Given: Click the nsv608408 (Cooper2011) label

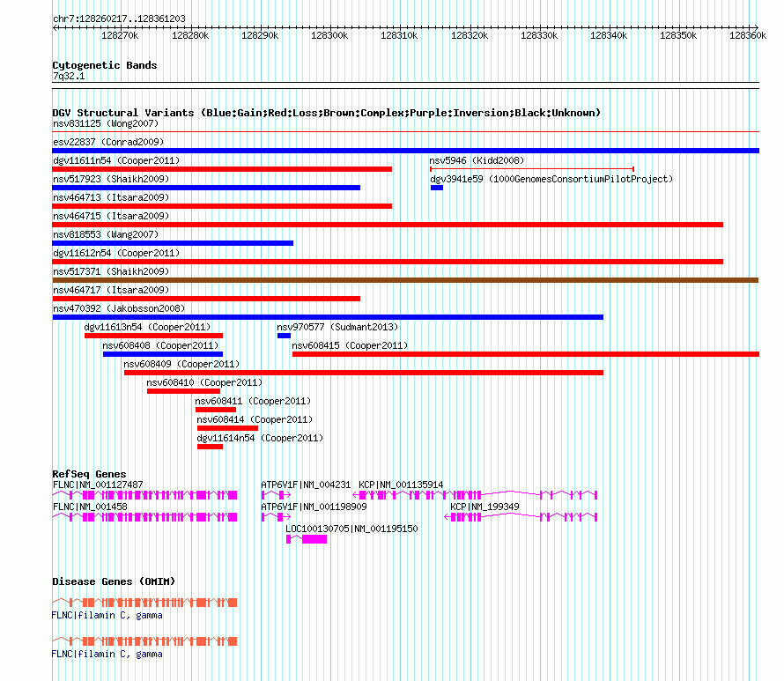Looking at the screenshot, I should click(160, 345).
